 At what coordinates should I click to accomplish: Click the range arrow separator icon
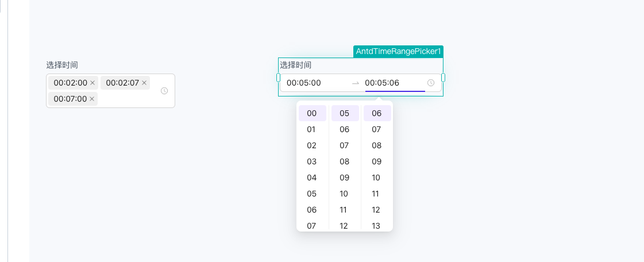[x=356, y=83]
